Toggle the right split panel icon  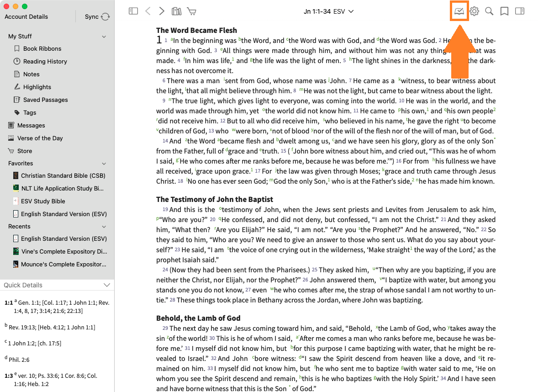pyautogui.click(x=519, y=11)
